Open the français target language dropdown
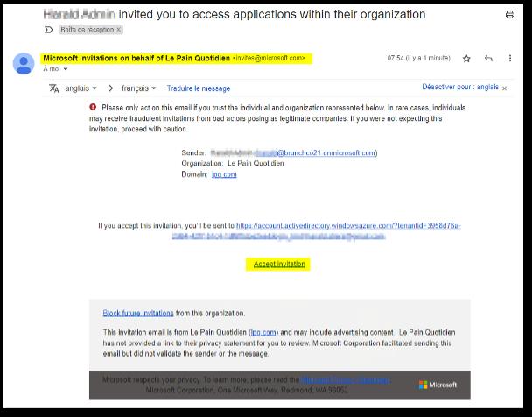 click(x=139, y=88)
